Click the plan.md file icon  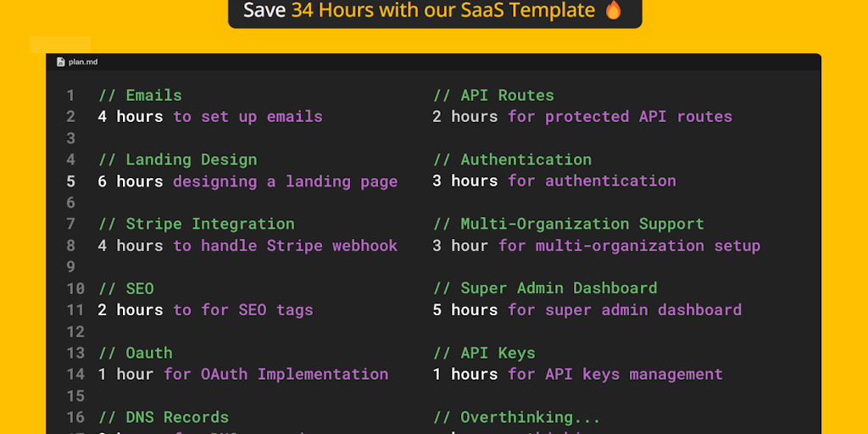(x=61, y=62)
